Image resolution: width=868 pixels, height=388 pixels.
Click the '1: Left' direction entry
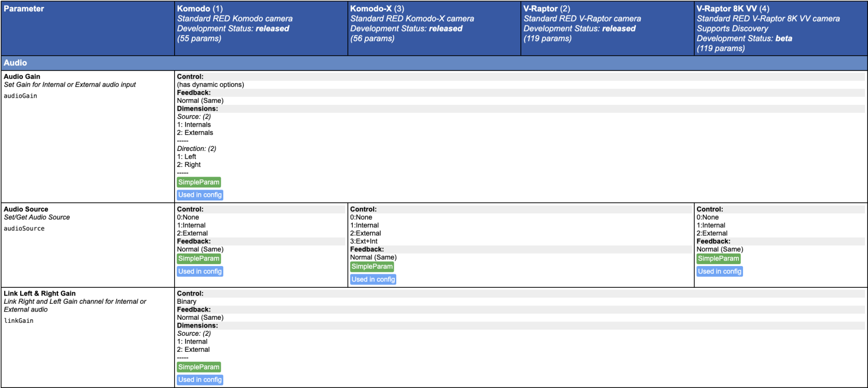[x=187, y=157]
